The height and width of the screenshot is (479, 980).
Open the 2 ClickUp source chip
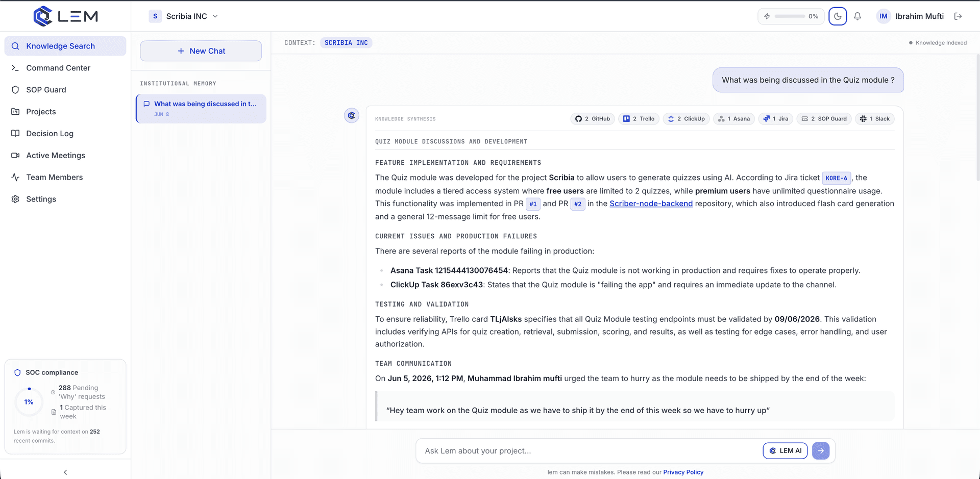(686, 119)
